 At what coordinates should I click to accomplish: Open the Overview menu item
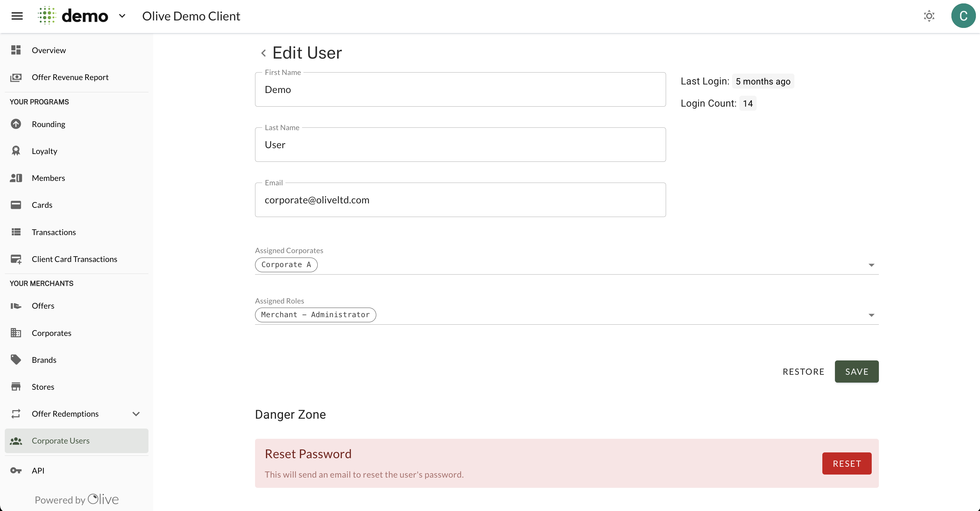click(x=77, y=50)
